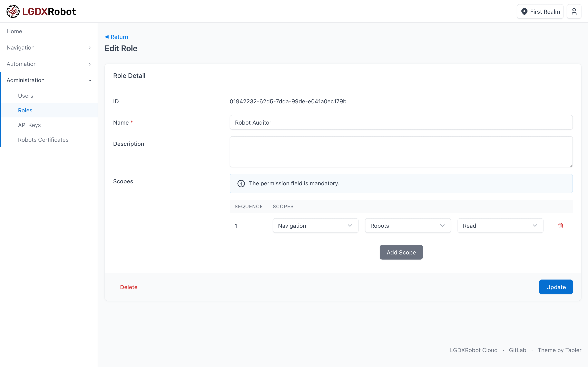588x367 pixels.
Task: Click the LGDXRobot logo icon
Action: (x=13, y=11)
